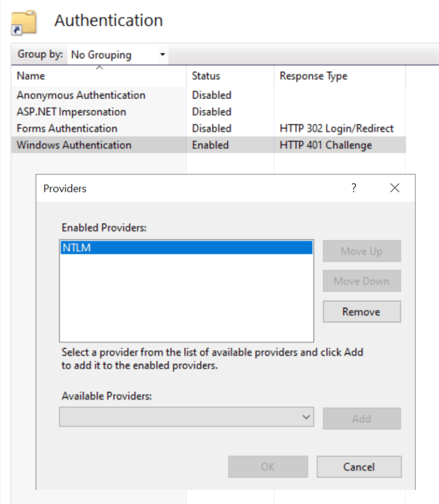Remove the selected NTLM provider

(x=362, y=311)
